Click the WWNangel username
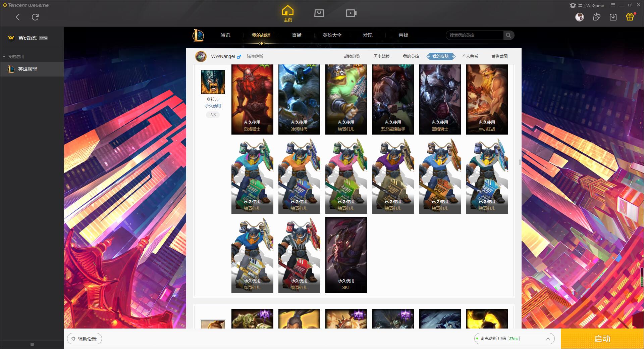The height and width of the screenshot is (349, 644). 223,56
